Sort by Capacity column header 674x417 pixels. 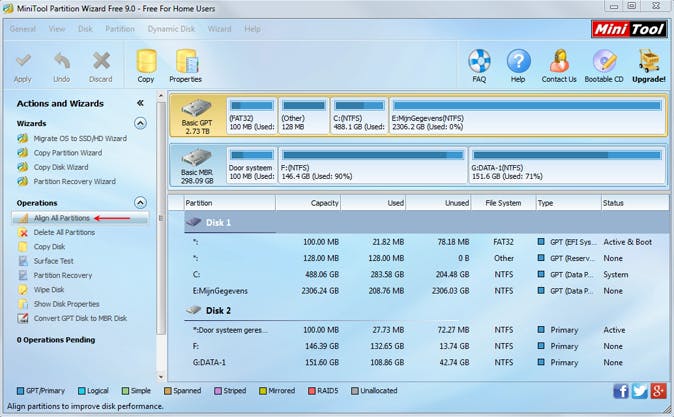coord(308,203)
